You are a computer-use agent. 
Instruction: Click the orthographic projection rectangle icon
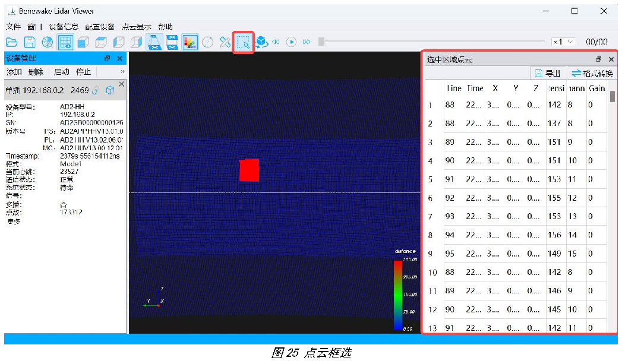coord(172,42)
